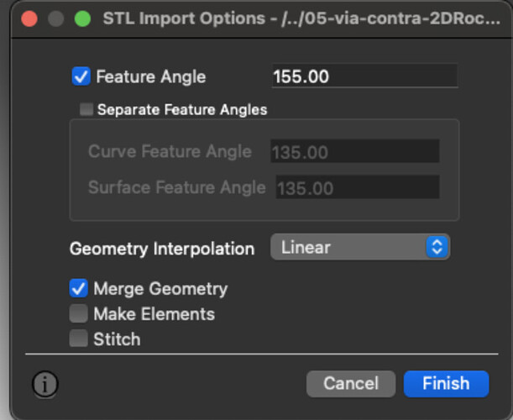513x420 pixels.
Task: Click the gray minimize window button
Action: tap(56, 18)
